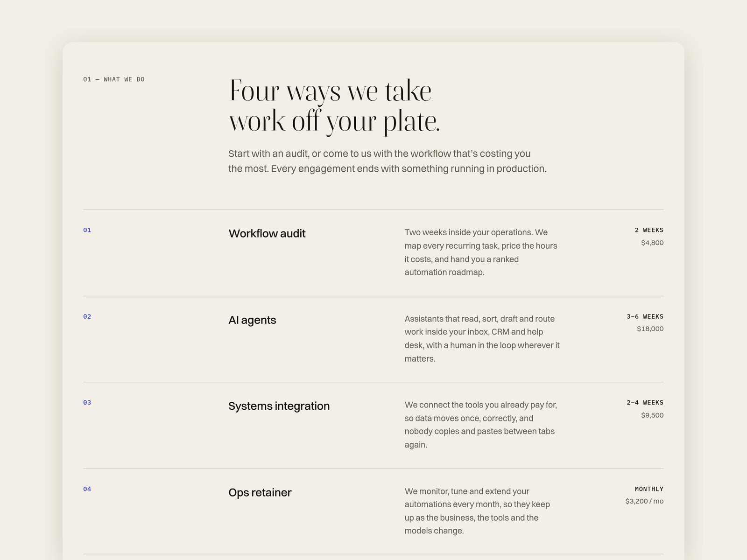This screenshot has width=747, height=560.
Task: Click the MONTHLY duration label
Action: pos(649,489)
